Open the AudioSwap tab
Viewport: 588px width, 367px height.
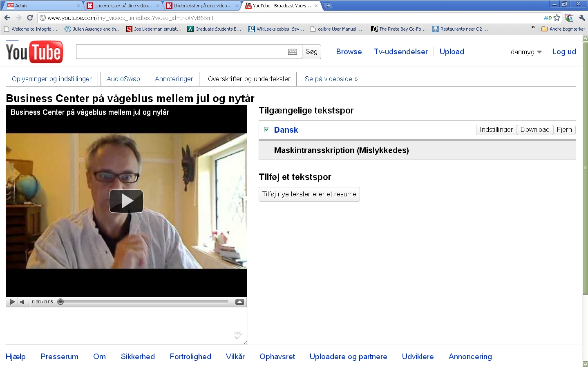click(x=123, y=79)
